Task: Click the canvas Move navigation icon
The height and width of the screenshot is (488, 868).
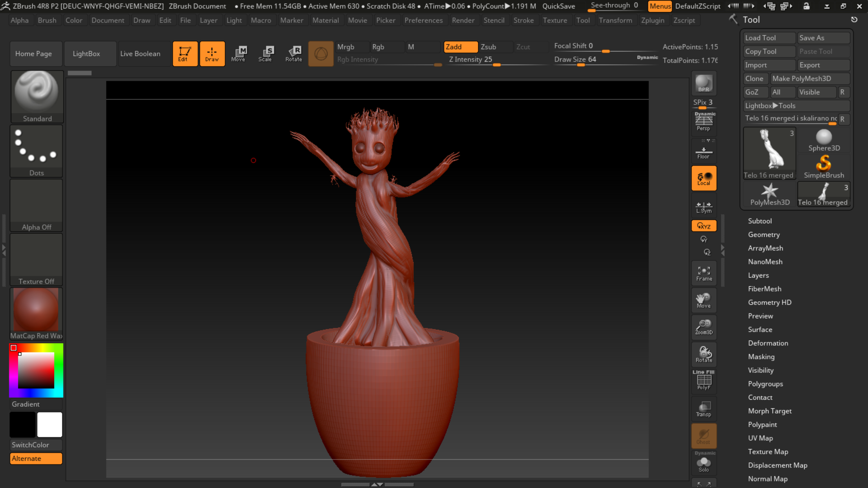Action: [x=703, y=300]
